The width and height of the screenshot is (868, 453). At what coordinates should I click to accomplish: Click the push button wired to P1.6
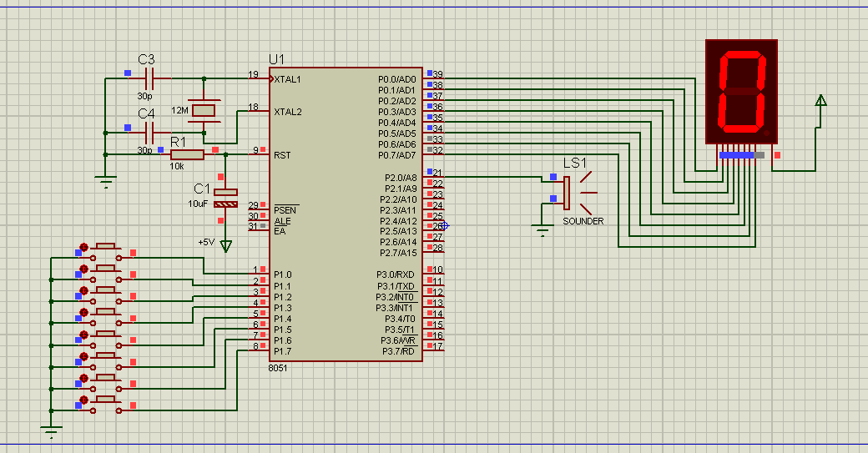(105, 382)
